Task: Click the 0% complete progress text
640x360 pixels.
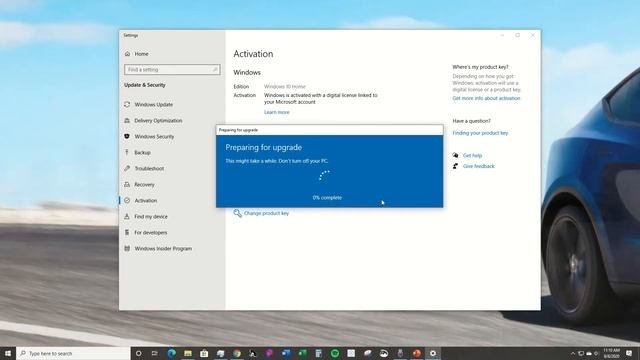Action: 327,198
